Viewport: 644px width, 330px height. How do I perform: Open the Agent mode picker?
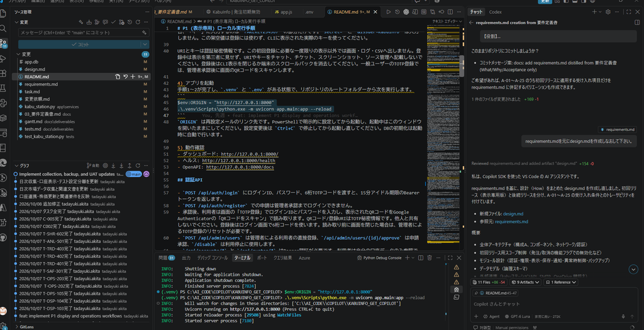[x=491, y=316]
